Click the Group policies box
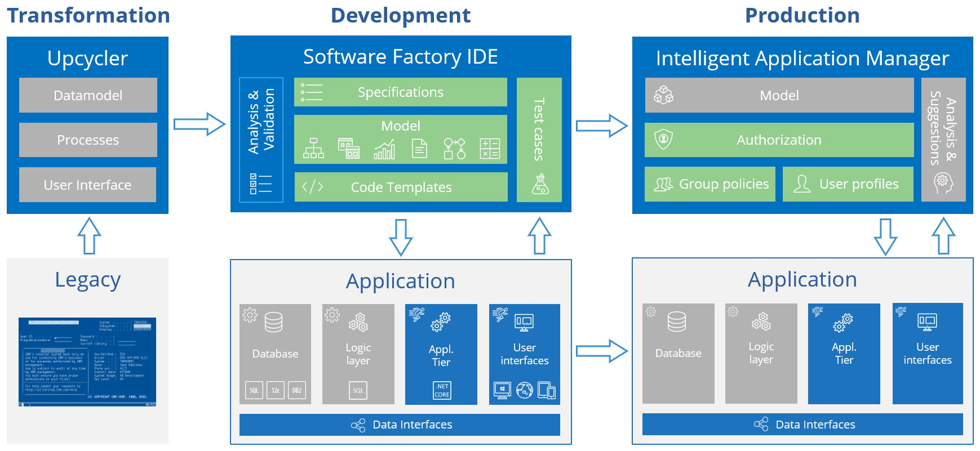980x451 pixels. [710, 184]
